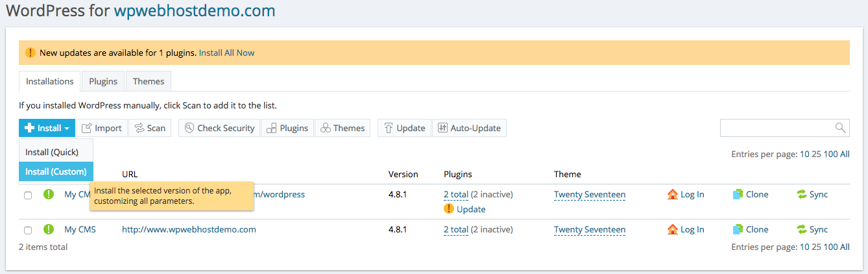Open Plugins toolbar button

pyautogui.click(x=287, y=128)
